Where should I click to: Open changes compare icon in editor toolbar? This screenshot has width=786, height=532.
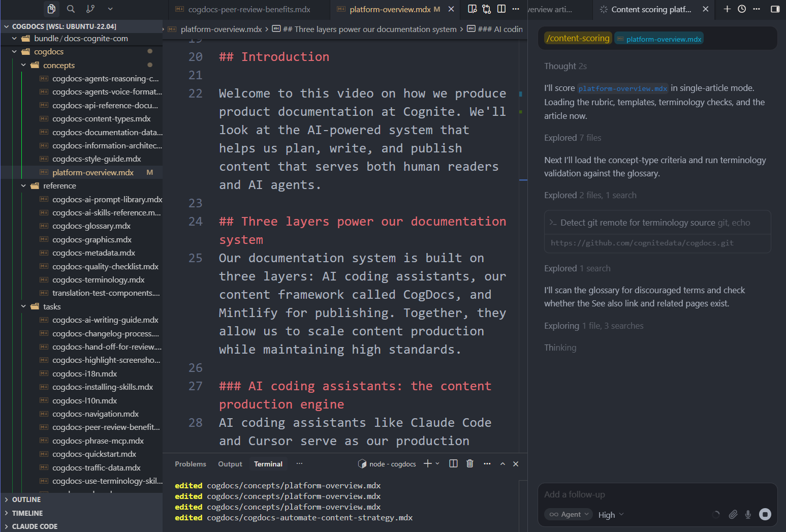tap(487, 9)
